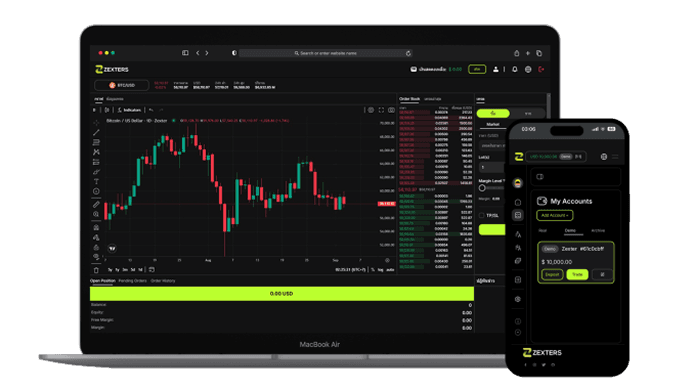The width and height of the screenshot is (689, 390).
Task: Toggle percent scale on chart footer
Action: point(373,270)
